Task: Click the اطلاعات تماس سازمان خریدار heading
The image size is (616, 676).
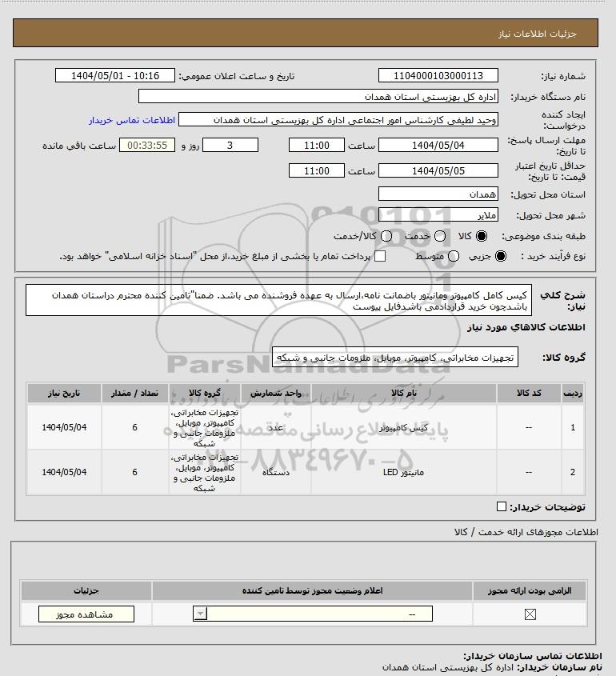Action: 532,656
